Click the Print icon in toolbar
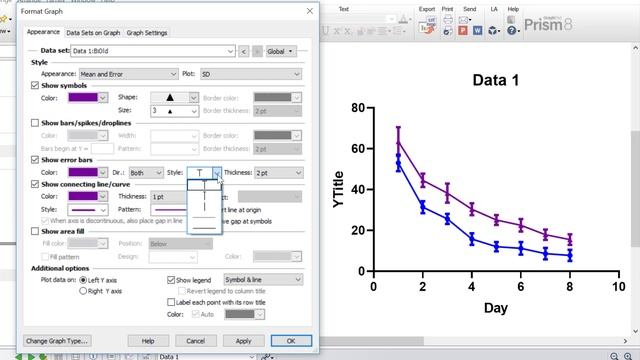 pos(448,20)
